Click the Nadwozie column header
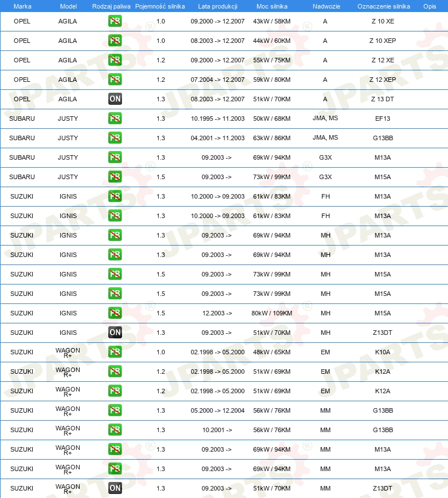The height and width of the screenshot is (498, 448). (326, 6)
